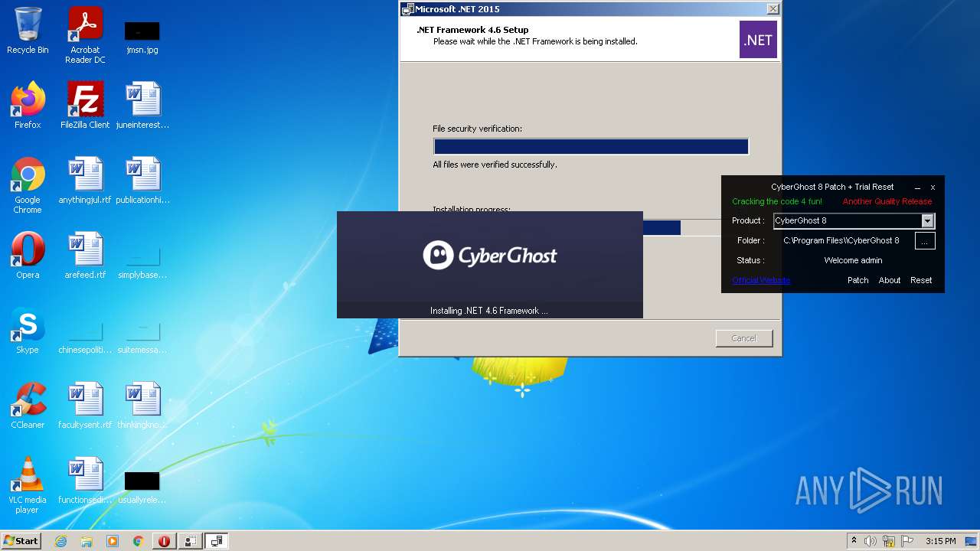Viewport: 980px width, 551px height.
Task: Select facultysent.rtf document
Action: point(85,406)
